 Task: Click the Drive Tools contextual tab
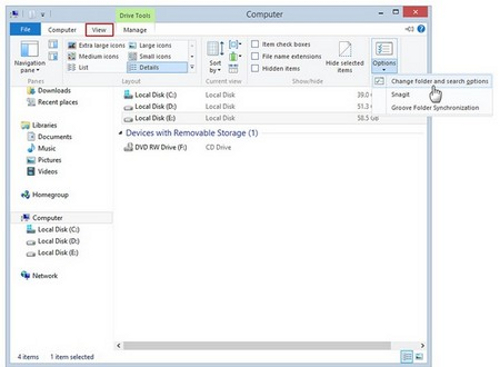coord(135,15)
